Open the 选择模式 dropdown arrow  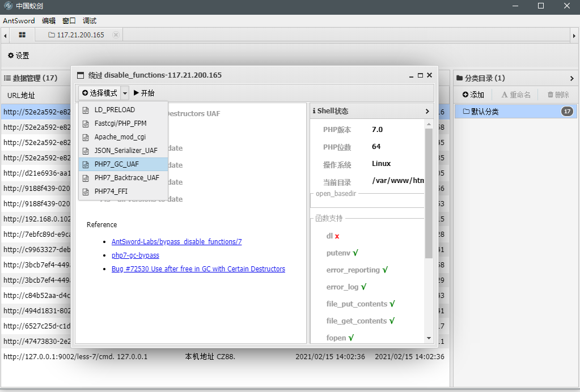coord(125,93)
